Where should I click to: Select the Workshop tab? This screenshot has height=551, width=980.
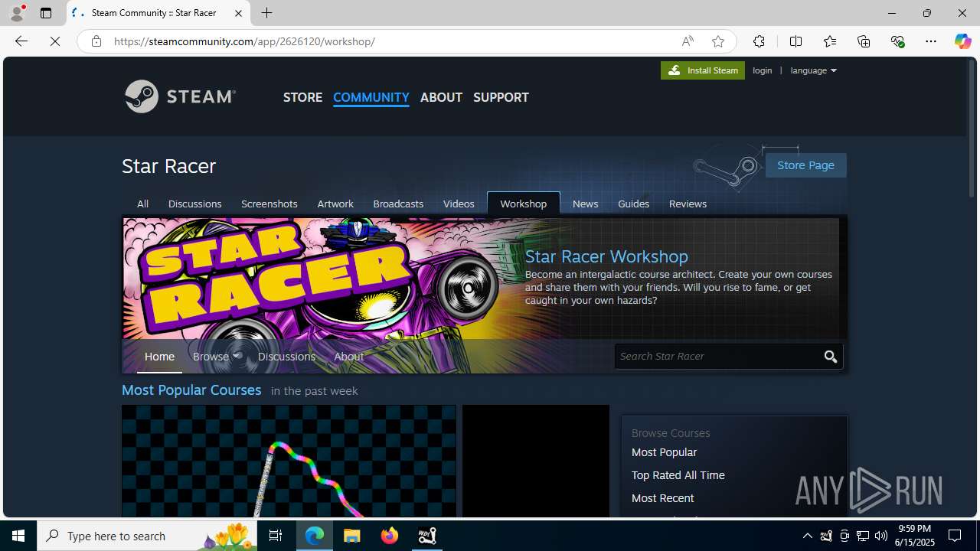coord(524,204)
